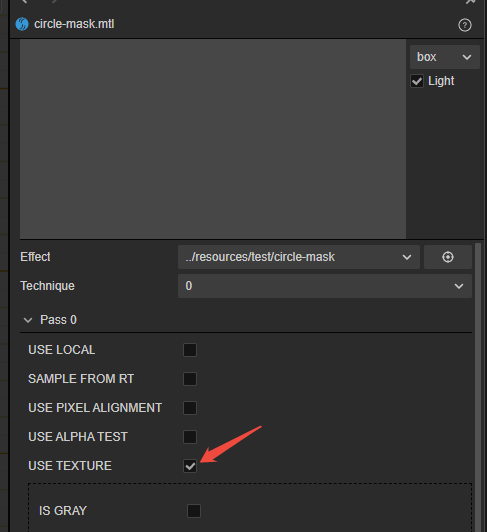Click the inspector vertical scrollbar
Viewport: 487px width, 532px height.
(478, 387)
